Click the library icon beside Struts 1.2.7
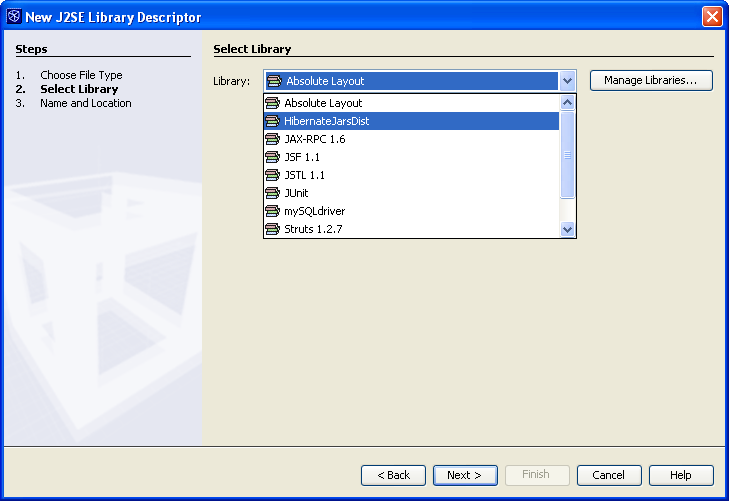The height and width of the screenshot is (501, 729). 272,229
